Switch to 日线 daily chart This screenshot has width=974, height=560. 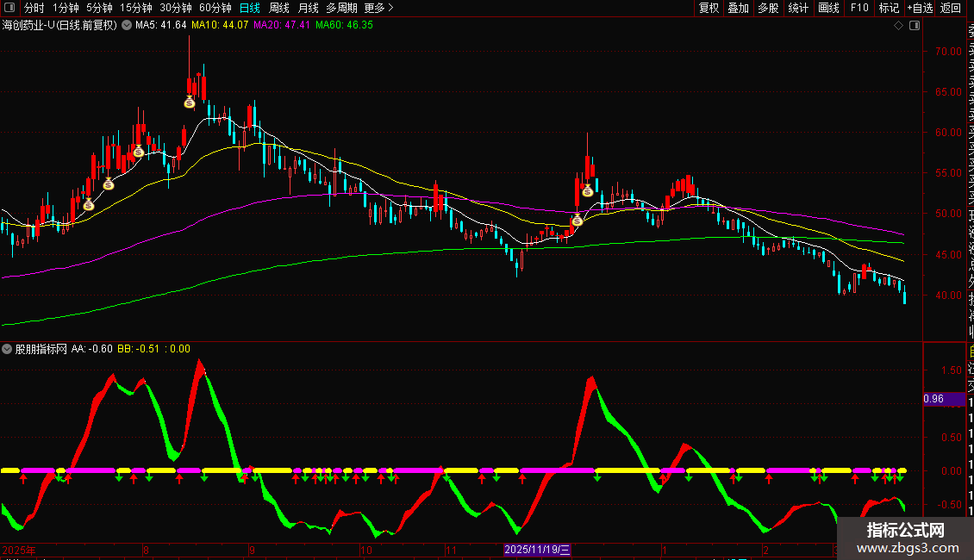(x=250, y=8)
